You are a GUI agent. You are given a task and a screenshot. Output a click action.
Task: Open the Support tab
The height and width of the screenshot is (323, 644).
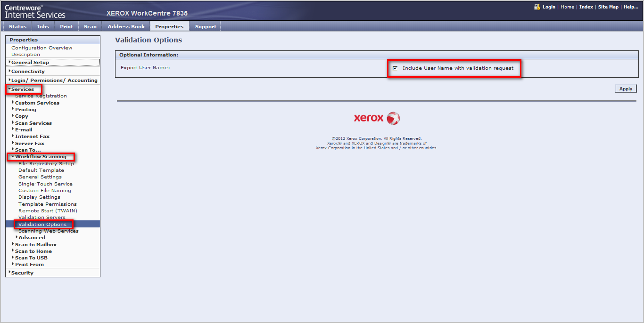click(206, 27)
